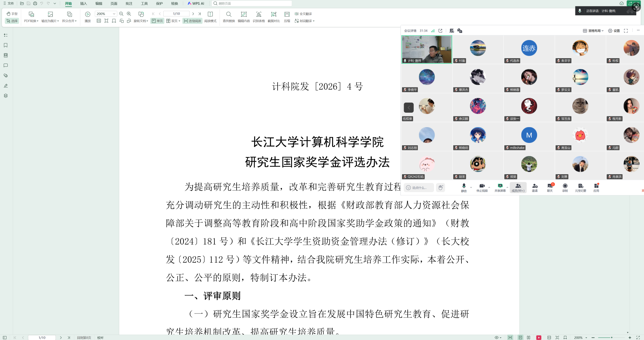
Task: Open the 聊天 chat panel
Action: click(550, 186)
